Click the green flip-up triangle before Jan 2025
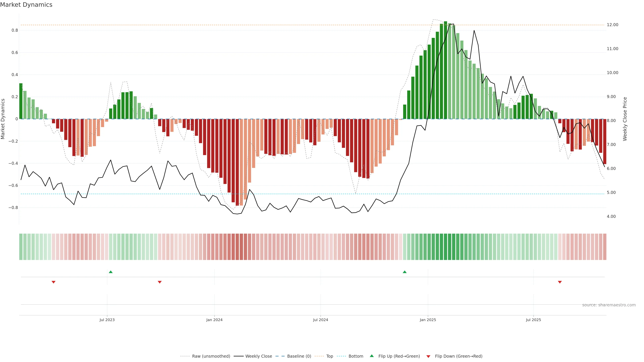 405,272
